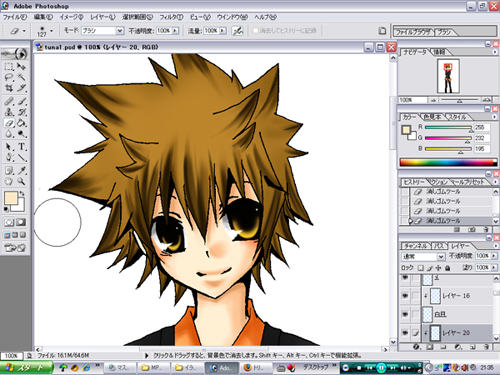Click the foreground color swatch in toolbox

(x=11, y=198)
